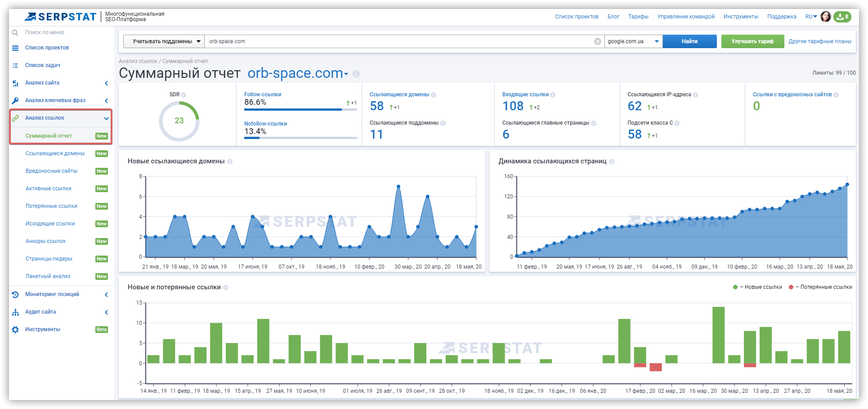
Task: Open orb-space.com domain title dropdown
Action: [298, 73]
